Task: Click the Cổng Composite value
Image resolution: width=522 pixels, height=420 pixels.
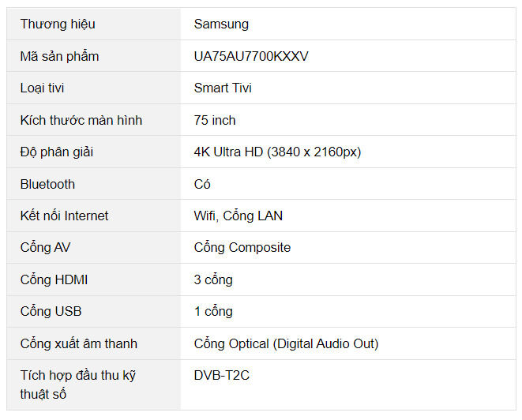Action: point(242,248)
